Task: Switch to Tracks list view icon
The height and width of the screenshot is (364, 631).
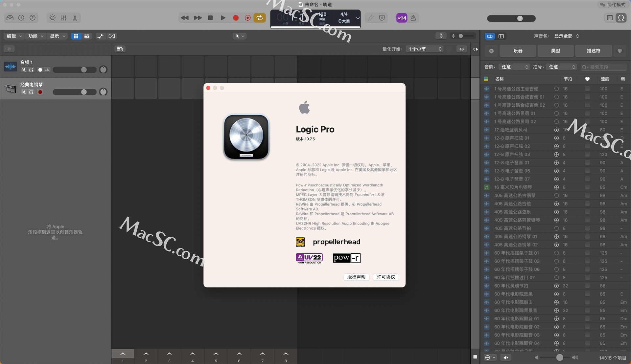Action: tap(87, 36)
